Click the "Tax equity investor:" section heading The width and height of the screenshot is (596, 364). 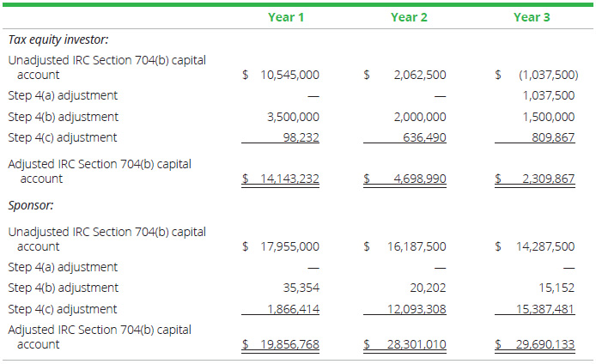58,39
